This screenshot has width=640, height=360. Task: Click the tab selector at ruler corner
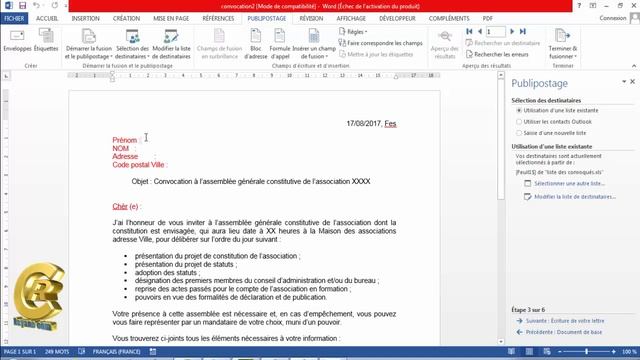[x=6, y=76]
